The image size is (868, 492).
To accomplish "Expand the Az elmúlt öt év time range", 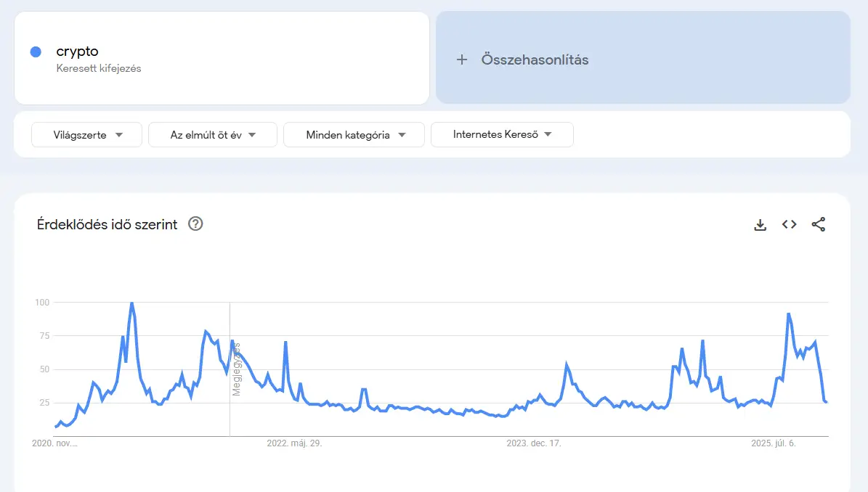I will coord(213,135).
